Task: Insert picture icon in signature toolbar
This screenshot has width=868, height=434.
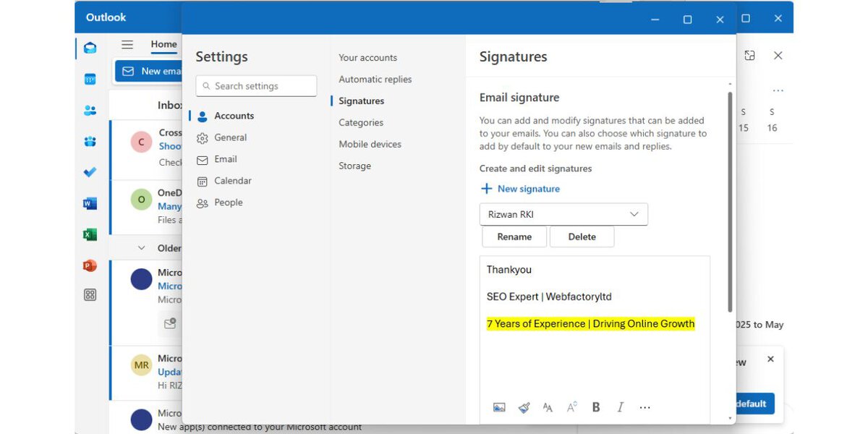Action: [x=499, y=407]
